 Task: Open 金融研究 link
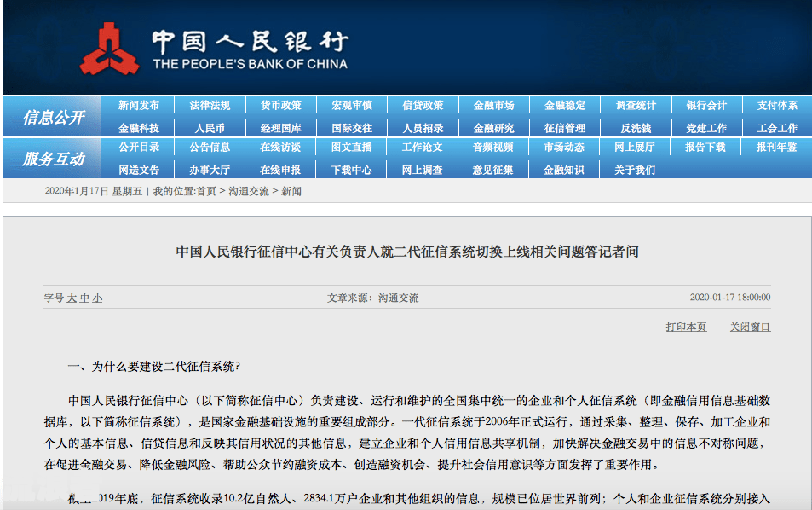coord(493,128)
